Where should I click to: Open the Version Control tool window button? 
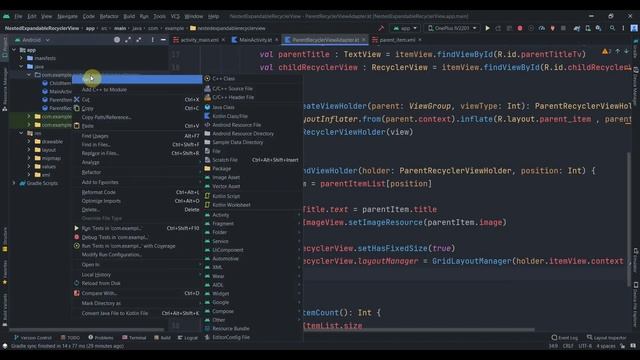point(33,338)
